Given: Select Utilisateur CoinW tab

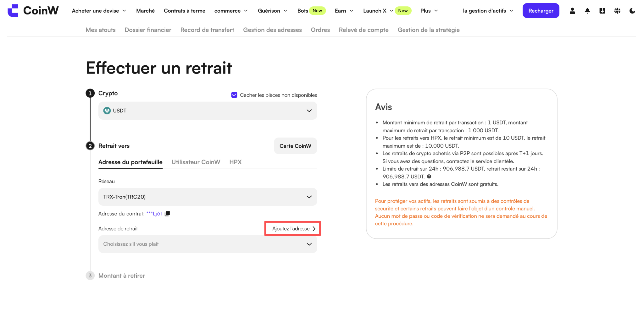Looking at the screenshot, I should (196, 162).
